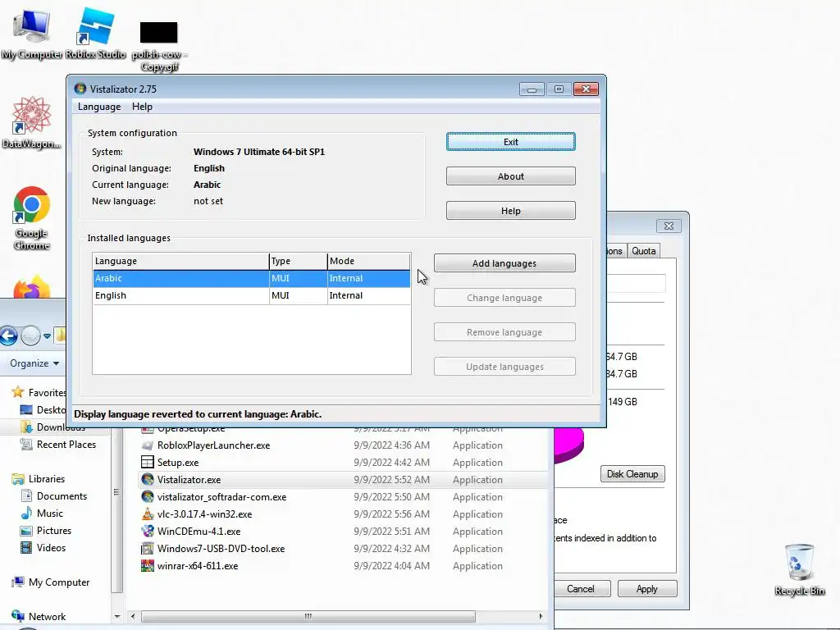Screen dimensions: 840x630
Task: Select Setup.exe file
Action: pos(343,463)
